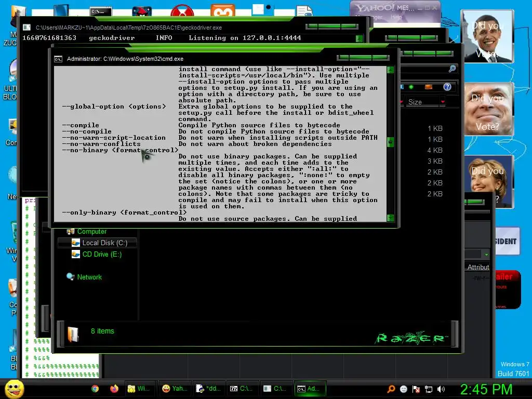Click 8 items status text
Screen dimensions: 532x399
click(x=102, y=331)
